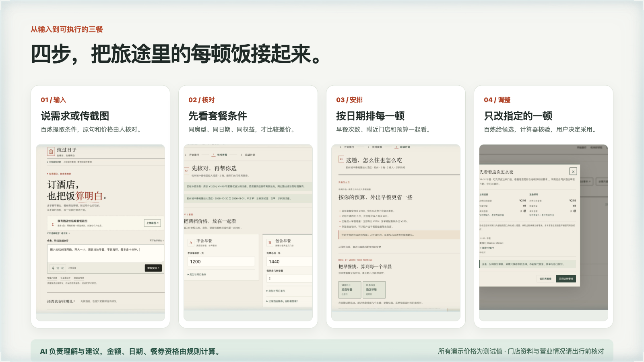The height and width of the screenshot is (362, 644).
Task: Click the 想尝当地味 suggestion chip
Action: 79,278
